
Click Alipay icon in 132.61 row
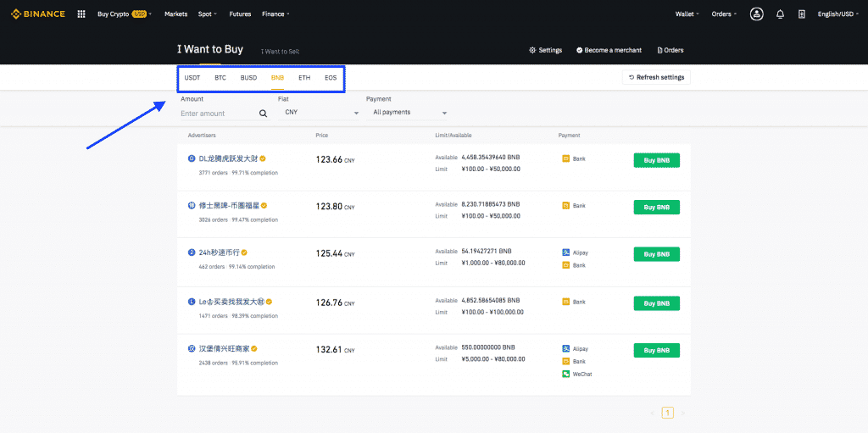point(565,349)
